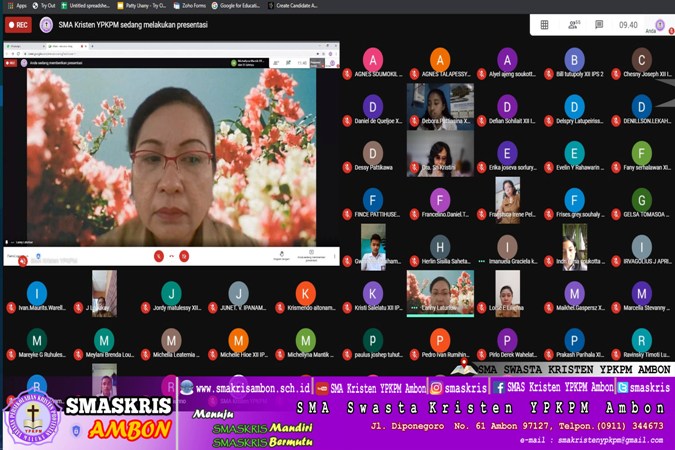This screenshot has height=450, width=675.
Task: Select Michella Leatemia avatar
Action: [171, 340]
